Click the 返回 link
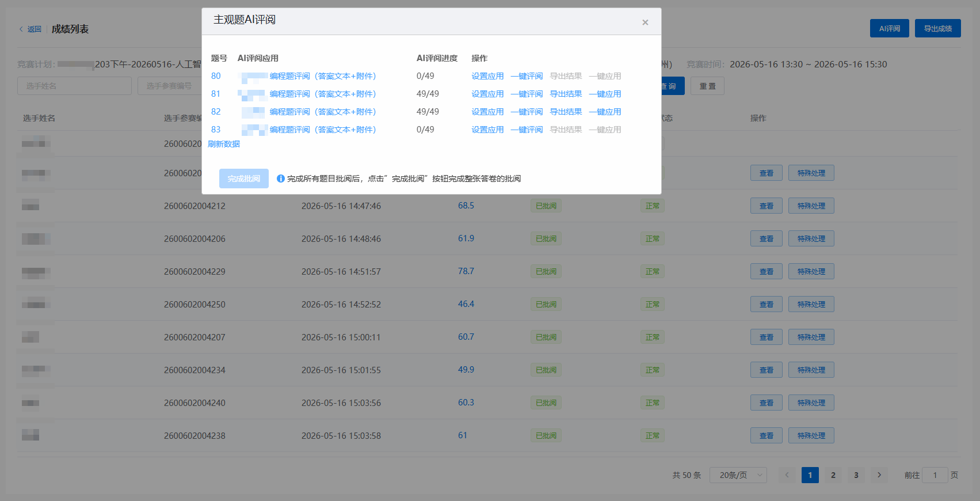Screen dimensions: 980x501 (x=35, y=29)
